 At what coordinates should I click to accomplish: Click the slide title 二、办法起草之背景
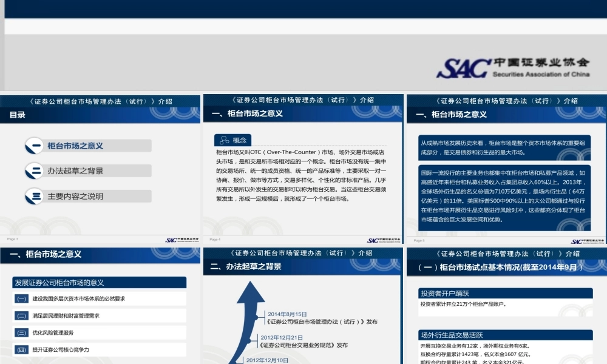pos(246,266)
